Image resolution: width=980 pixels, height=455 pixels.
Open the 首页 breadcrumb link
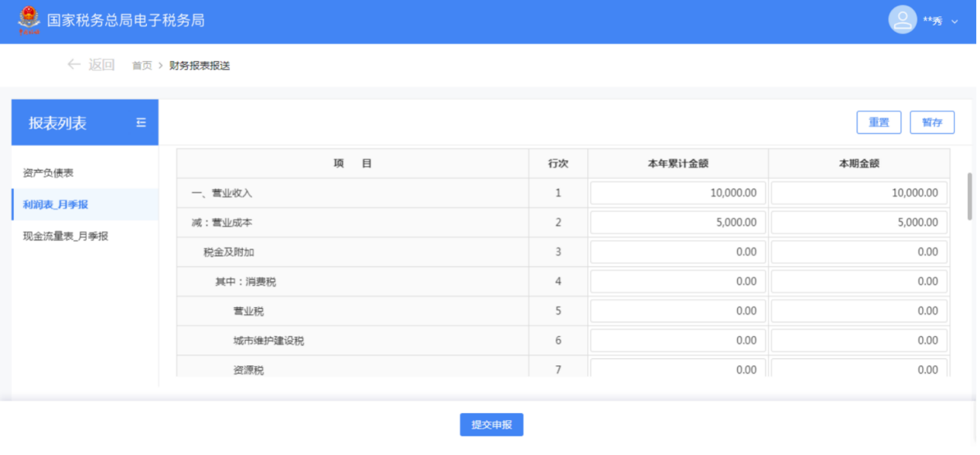(x=142, y=66)
